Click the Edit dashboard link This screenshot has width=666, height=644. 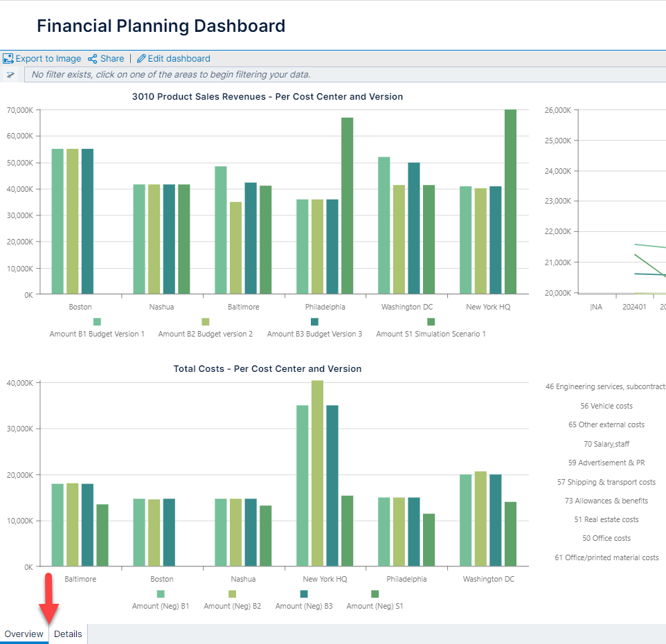[x=179, y=58]
